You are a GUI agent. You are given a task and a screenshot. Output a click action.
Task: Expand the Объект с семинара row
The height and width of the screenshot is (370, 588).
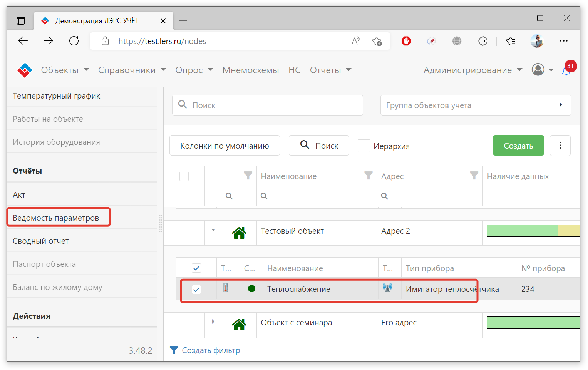pos(213,322)
